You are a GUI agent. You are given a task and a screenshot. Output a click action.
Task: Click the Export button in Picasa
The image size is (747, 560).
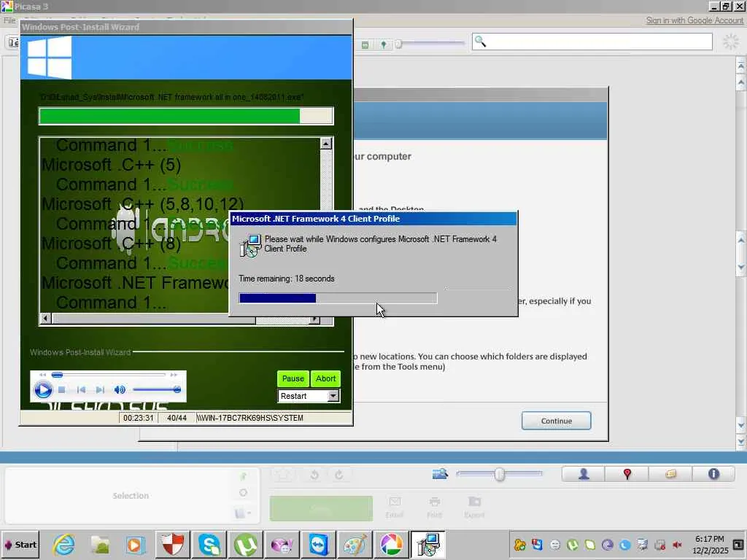[474, 507]
